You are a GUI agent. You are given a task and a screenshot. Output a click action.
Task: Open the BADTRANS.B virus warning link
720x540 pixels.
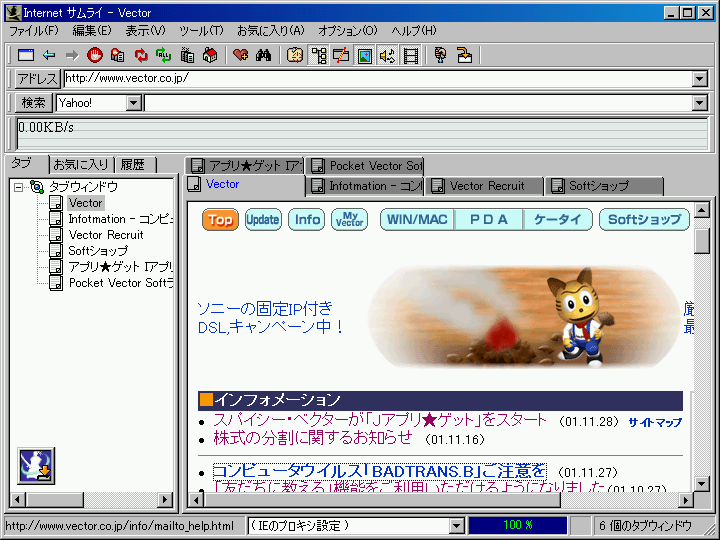point(380,471)
